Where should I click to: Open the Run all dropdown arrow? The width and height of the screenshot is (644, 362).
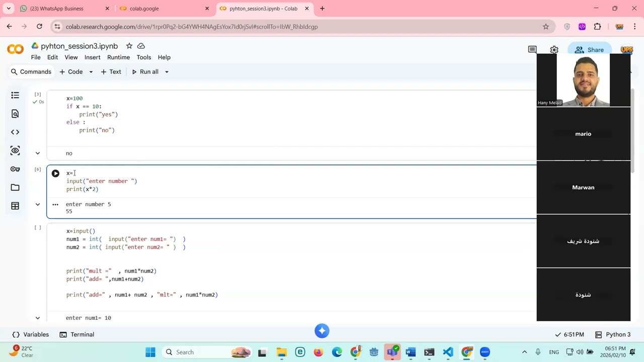pos(167,72)
